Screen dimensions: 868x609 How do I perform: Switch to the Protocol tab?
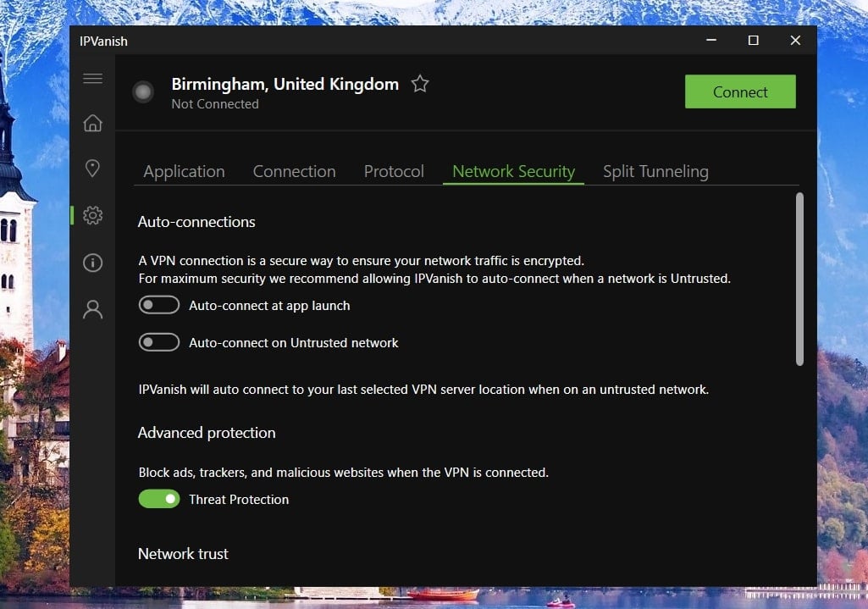pyautogui.click(x=394, y=172)
